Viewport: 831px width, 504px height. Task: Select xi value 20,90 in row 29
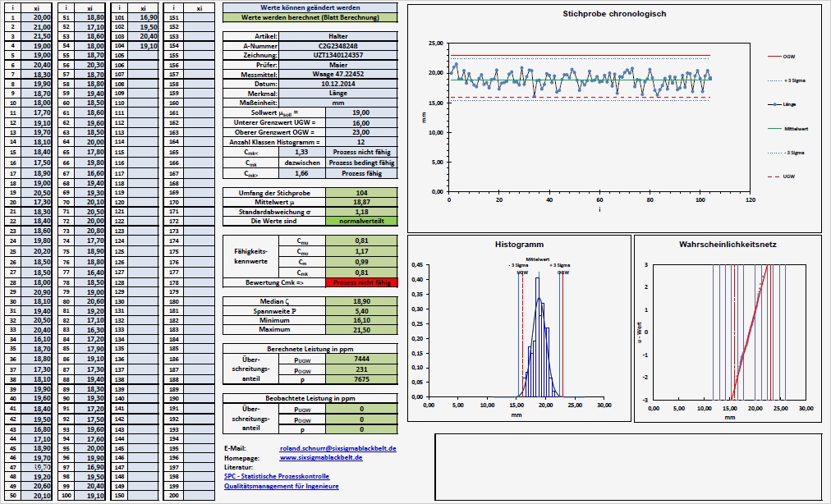(37, 292)
